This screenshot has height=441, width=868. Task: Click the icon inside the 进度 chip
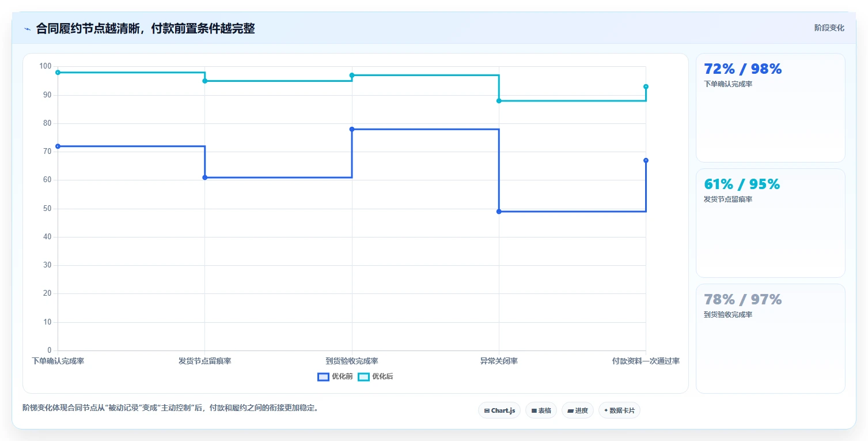(x=570, y=411)
